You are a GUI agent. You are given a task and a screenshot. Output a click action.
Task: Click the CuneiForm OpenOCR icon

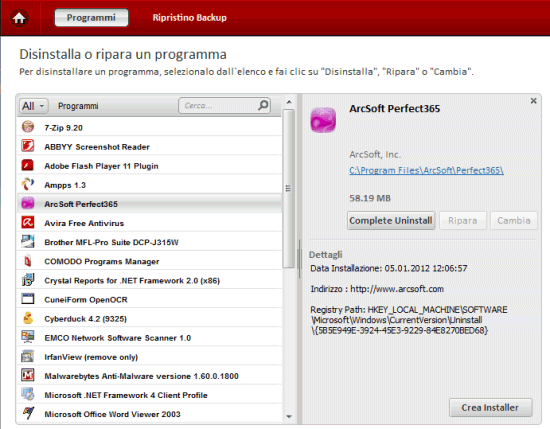click(28, 299)
